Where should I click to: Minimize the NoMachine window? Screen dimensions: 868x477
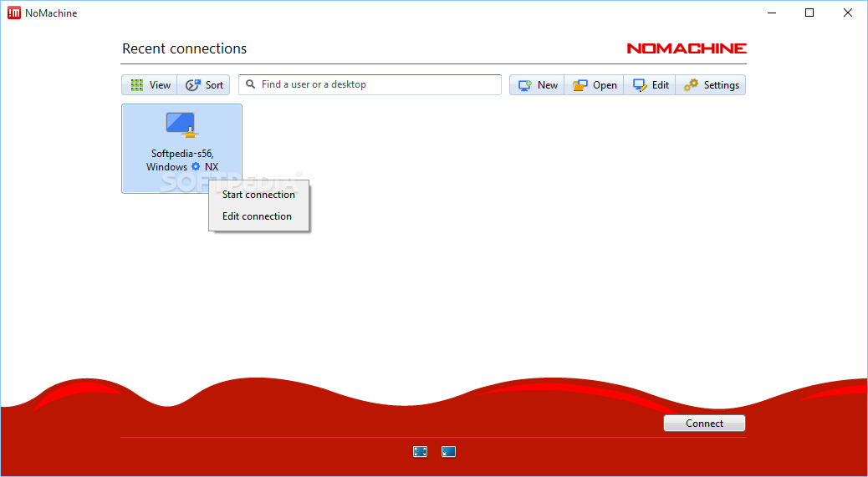click(x=772, y=13)
